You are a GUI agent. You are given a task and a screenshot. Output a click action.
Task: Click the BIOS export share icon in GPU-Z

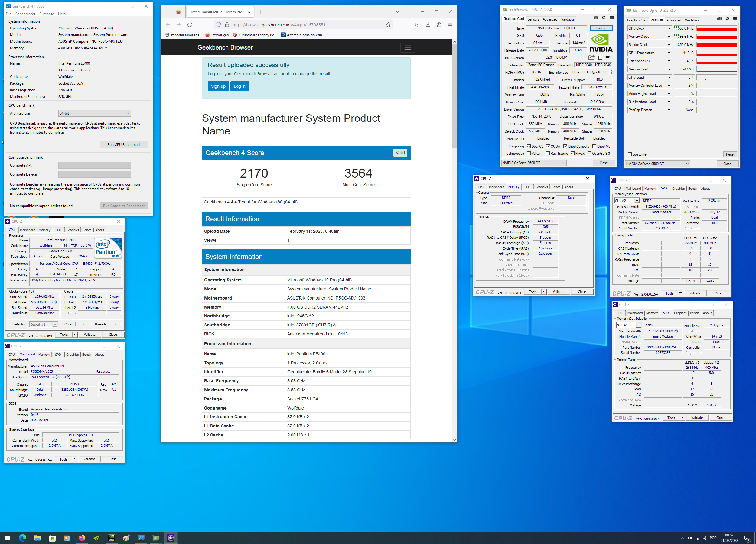coord(591,58)
